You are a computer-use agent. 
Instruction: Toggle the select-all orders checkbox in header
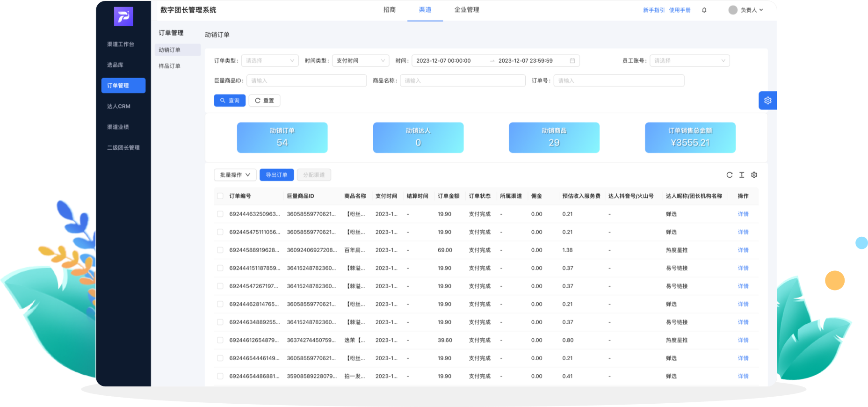tap(220, 196)
